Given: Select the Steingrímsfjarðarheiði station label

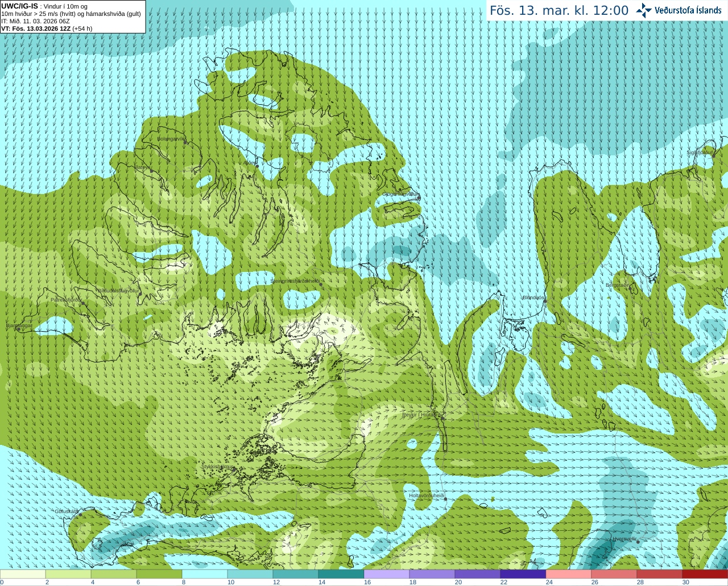Looking at the screenshot, I should pos(295,281).
